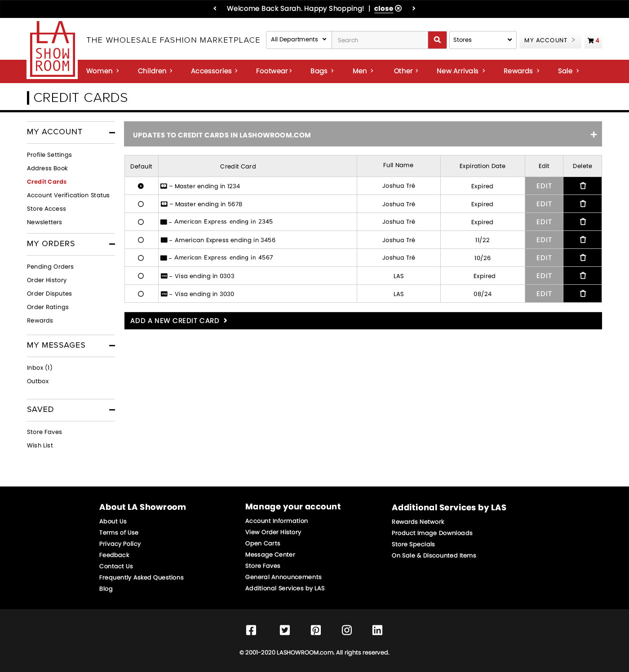Delete the Visa card ending in 3030
Viewport: 629px width, 672px height.
point(582,294)
